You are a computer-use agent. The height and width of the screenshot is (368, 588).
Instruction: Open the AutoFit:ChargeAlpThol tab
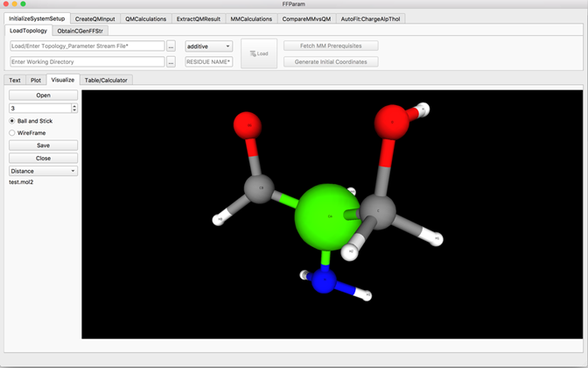[370, 18]
